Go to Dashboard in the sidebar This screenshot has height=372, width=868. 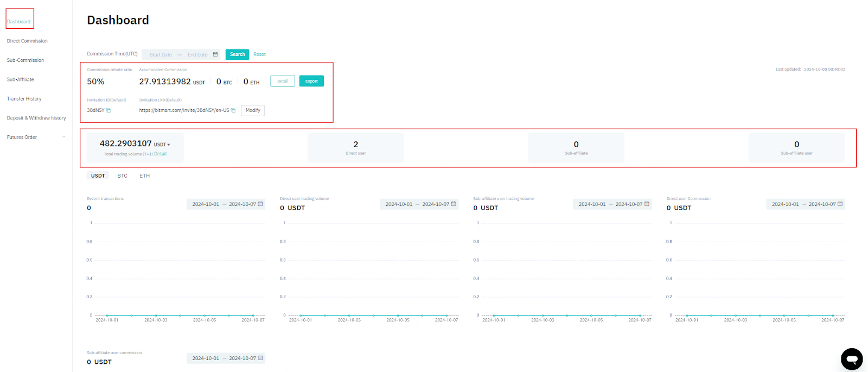(x=19, y=22)
